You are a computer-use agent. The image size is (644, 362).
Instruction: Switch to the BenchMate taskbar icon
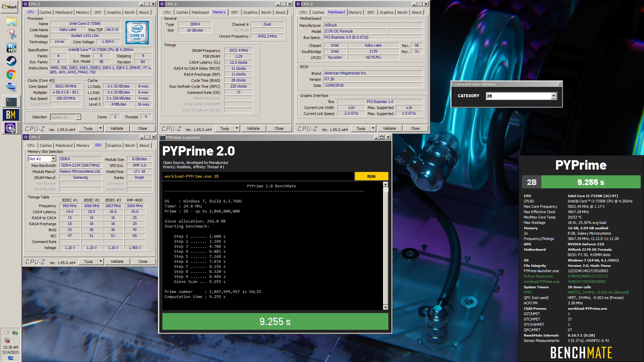pyautogui.click(x=11, y=115)
